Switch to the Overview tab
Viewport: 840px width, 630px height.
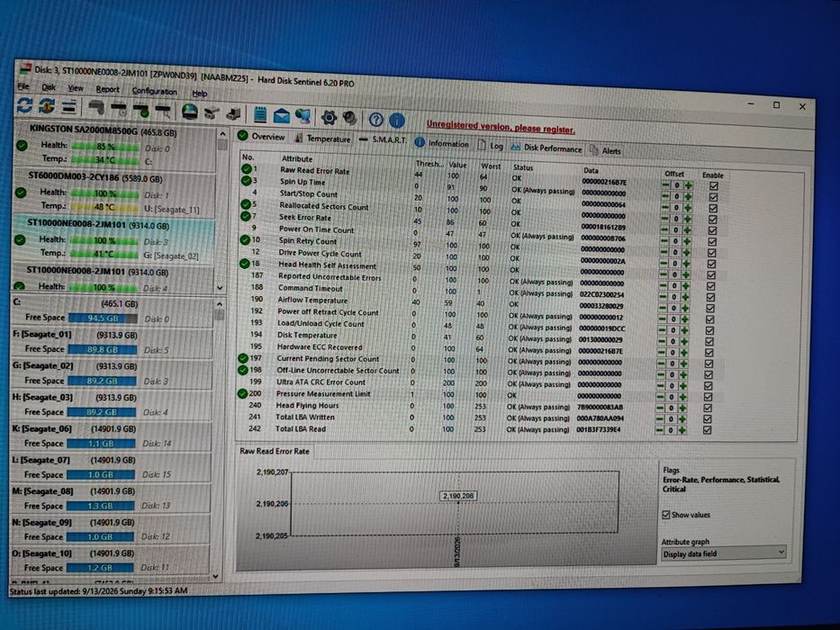click(x=261, y=137)
